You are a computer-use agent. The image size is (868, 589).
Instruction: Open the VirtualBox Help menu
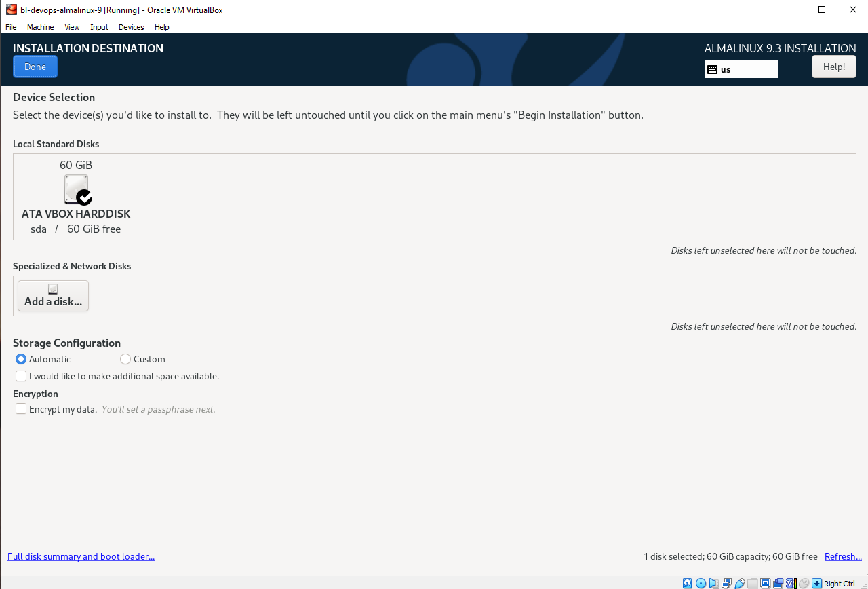click(161, 27)
